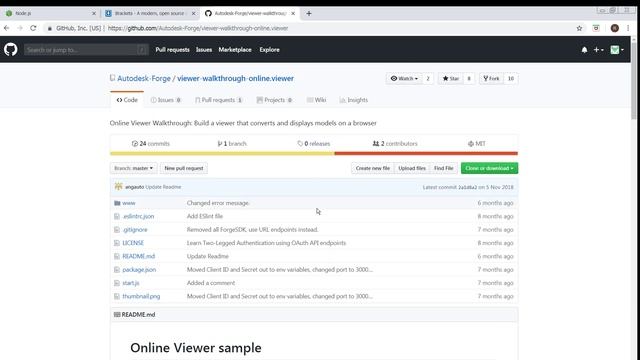Screen dimensions: 640x360
Task: Open the Branch: master dropdown
Action: (133, 168)
